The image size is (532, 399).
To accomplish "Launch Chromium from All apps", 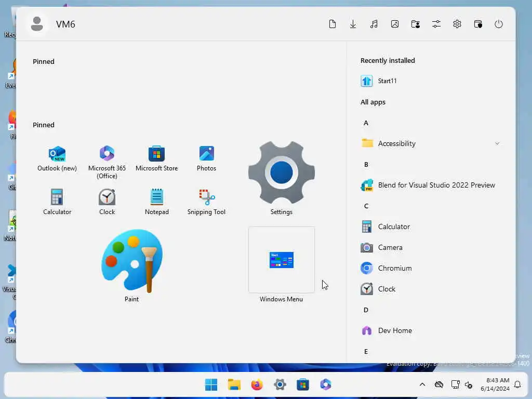I will pos(431,268).
